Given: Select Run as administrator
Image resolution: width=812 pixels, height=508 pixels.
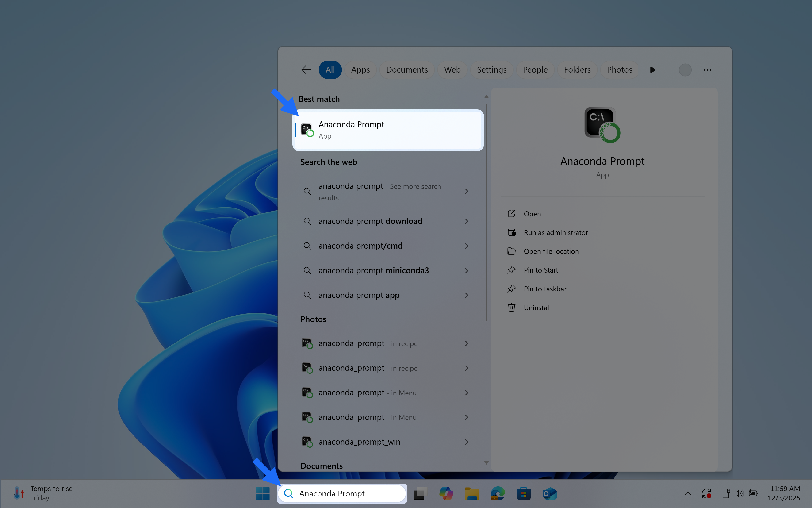Looking at the screenshot, I should pyautogui.click(x=555, y=232).
